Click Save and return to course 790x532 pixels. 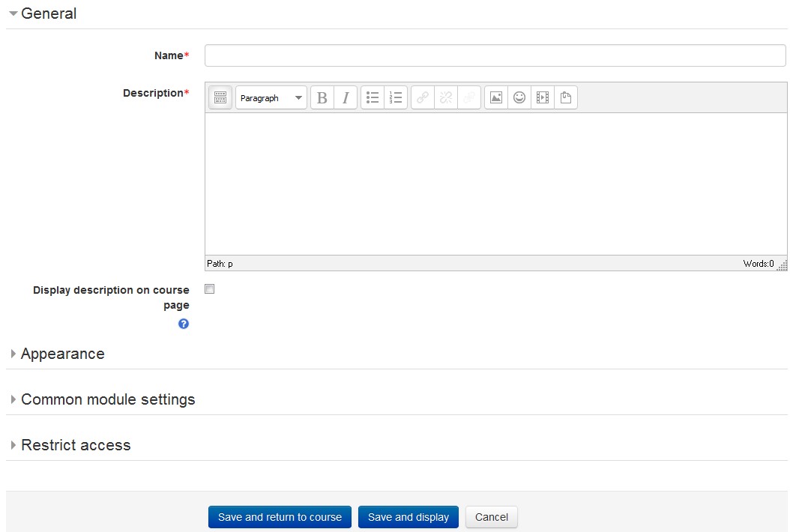pos(280,517)
